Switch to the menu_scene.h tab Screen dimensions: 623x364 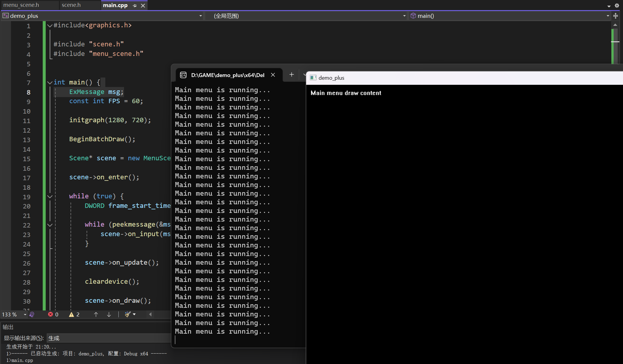[x=21, y=5]
